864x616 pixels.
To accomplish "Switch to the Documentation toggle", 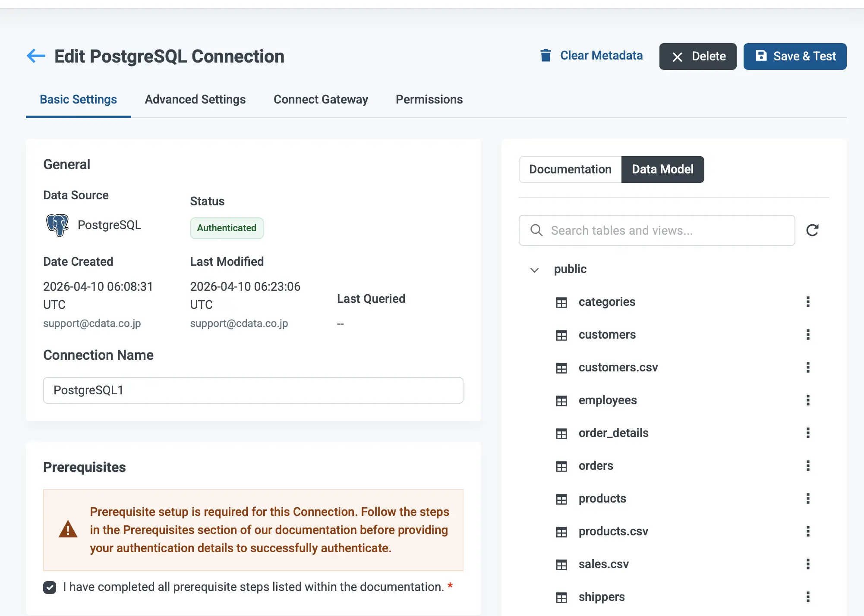I will pyautogui.click(x=570, y=170).
